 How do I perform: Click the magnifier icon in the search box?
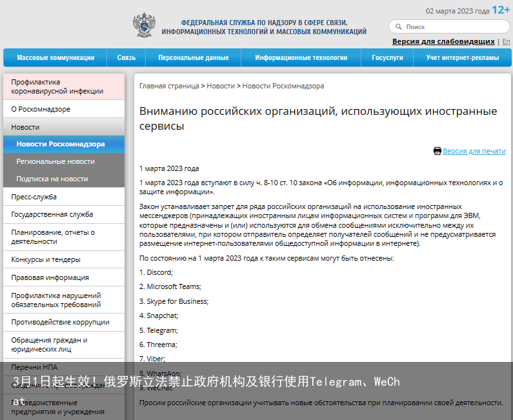click(399, 26)
